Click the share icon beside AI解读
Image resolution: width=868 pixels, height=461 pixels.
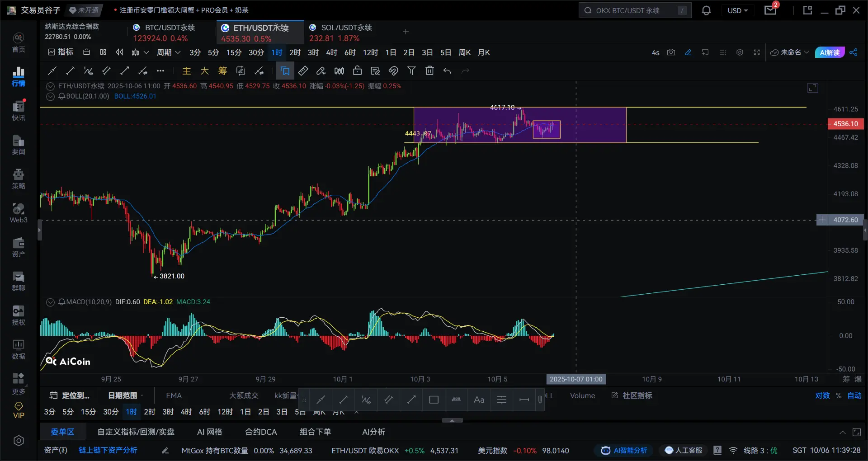click(854, 52)
